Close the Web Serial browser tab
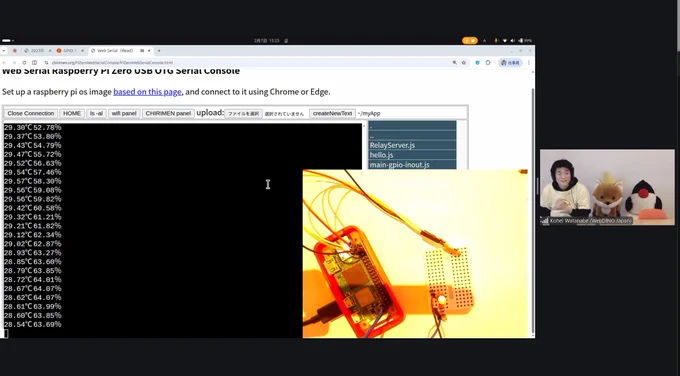 tap(149, 51)
